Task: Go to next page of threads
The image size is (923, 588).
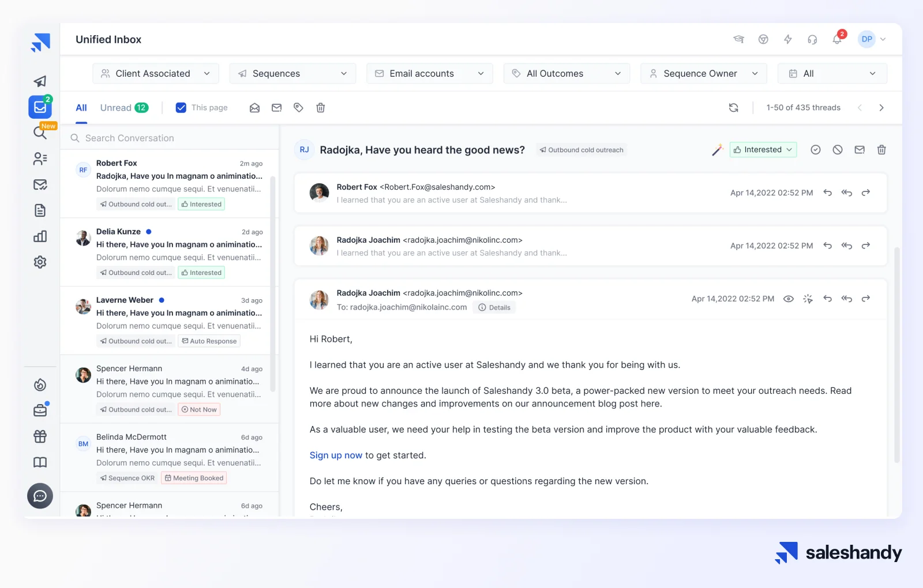Action: (x=881, y=107)
